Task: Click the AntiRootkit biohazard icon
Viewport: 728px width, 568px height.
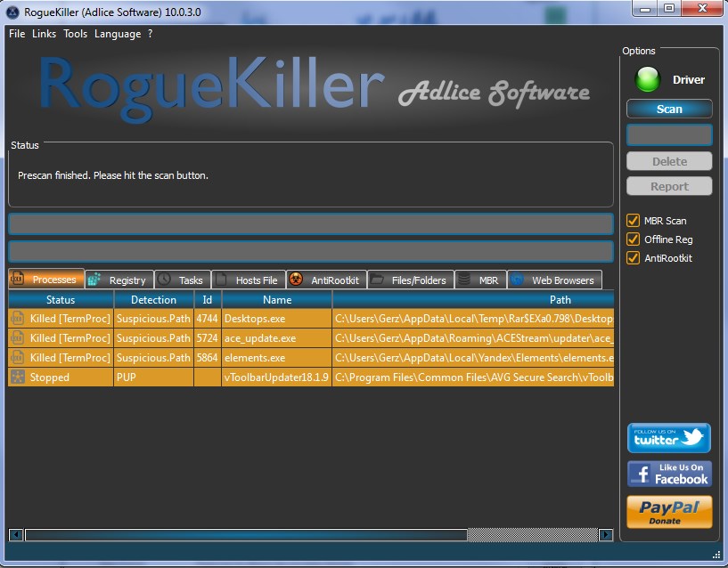Action: 296,280
